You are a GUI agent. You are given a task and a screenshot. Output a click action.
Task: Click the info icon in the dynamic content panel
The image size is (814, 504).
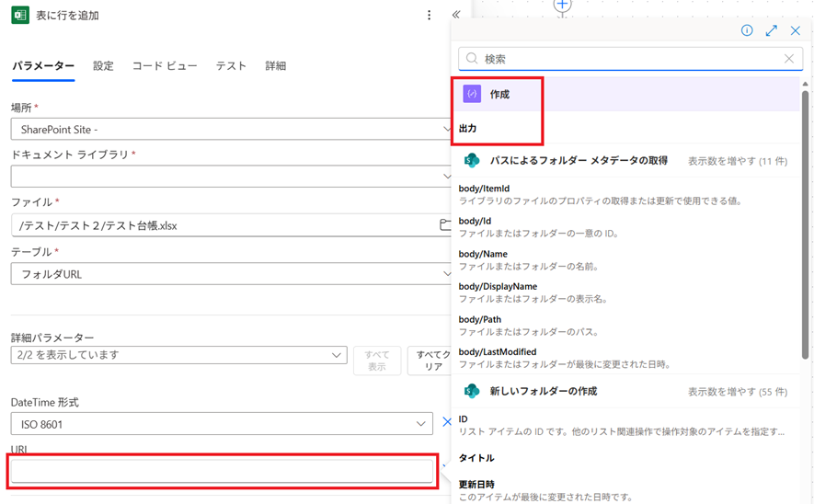click(x=747, y=30)
